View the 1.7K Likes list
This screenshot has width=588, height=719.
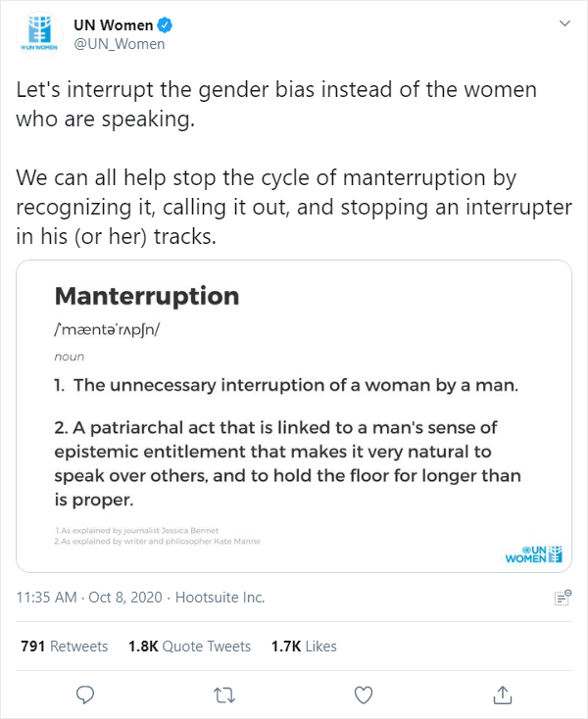click(304, 647)
